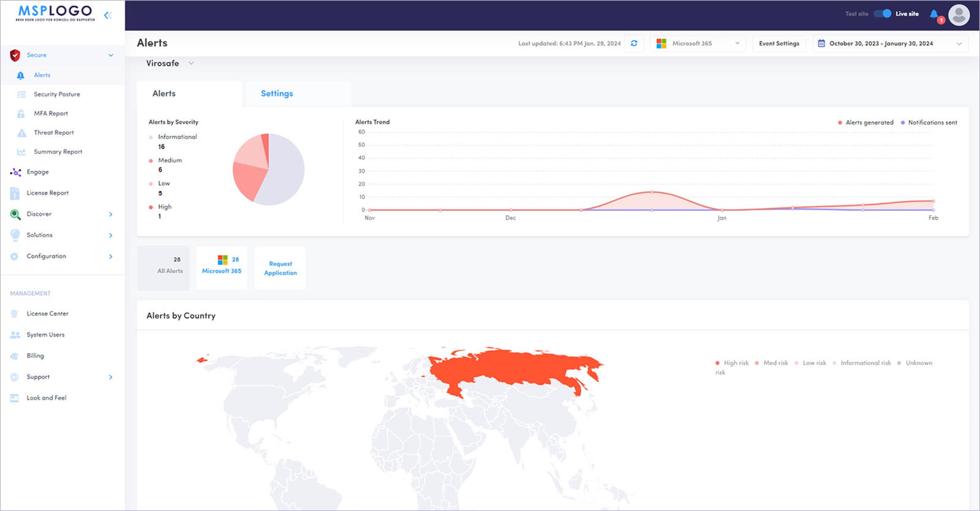Toggle Med risk in map legend
Image resolution: width=980 pixels, height=511 pixels.
pos(771,363)
